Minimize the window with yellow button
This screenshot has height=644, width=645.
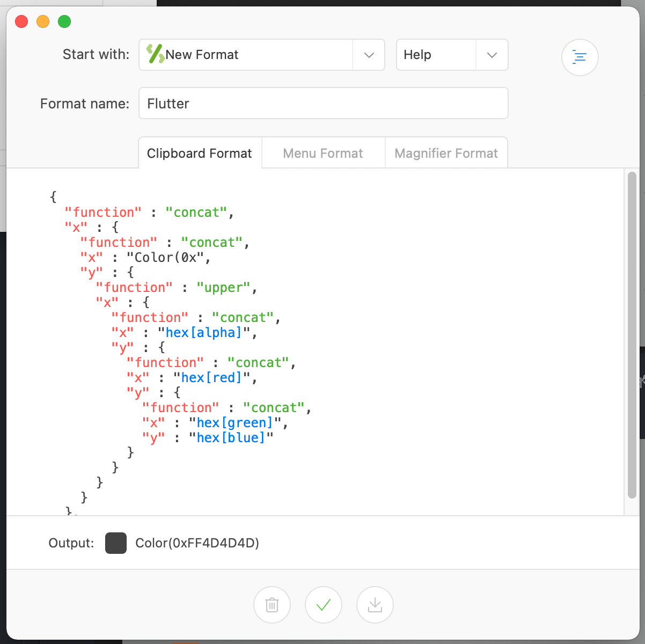[43, 21]
